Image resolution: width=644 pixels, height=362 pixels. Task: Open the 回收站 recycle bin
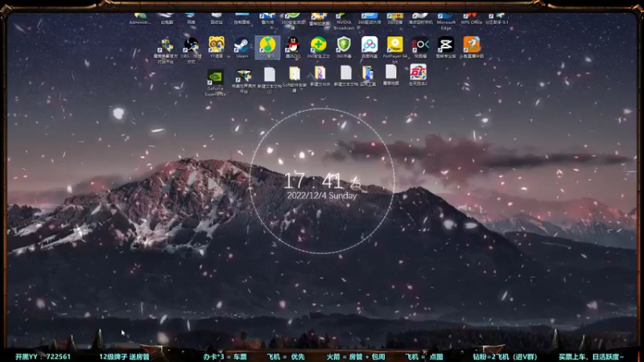click(217, 19)
